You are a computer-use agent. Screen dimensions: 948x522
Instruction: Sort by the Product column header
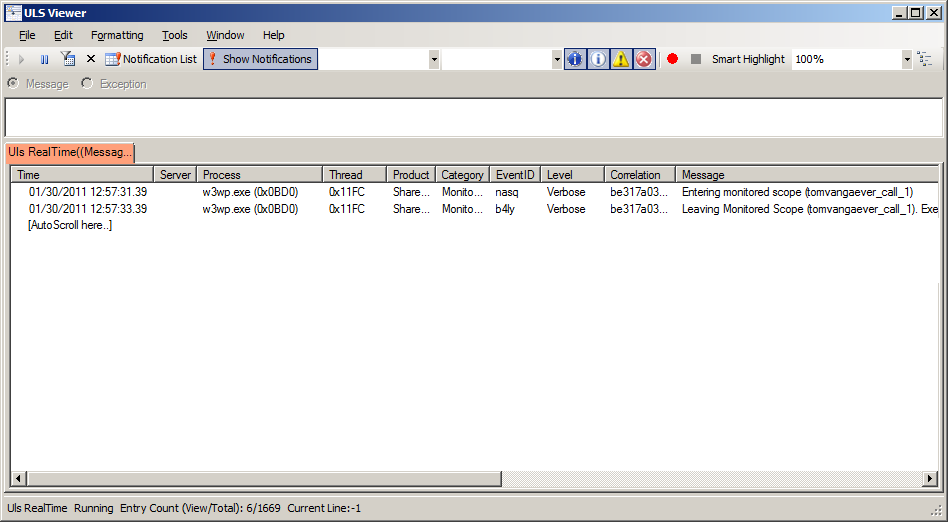[x=411, y=175]
